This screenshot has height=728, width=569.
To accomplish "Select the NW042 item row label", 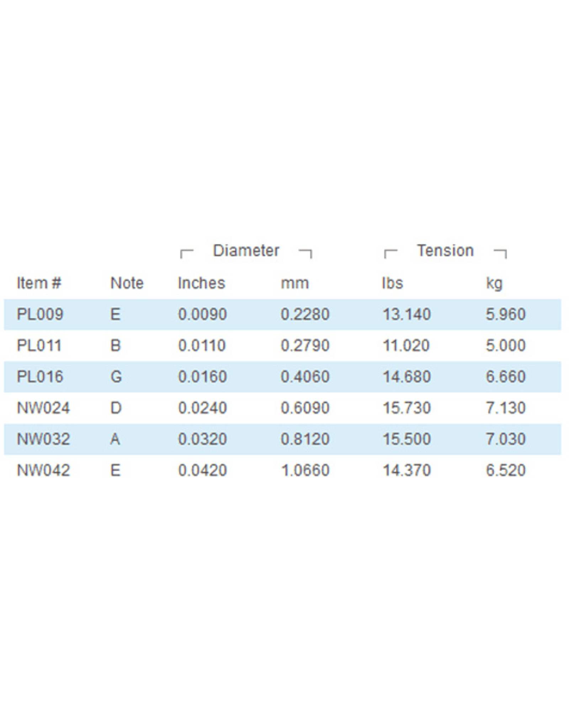I will [x=43, y=471].
